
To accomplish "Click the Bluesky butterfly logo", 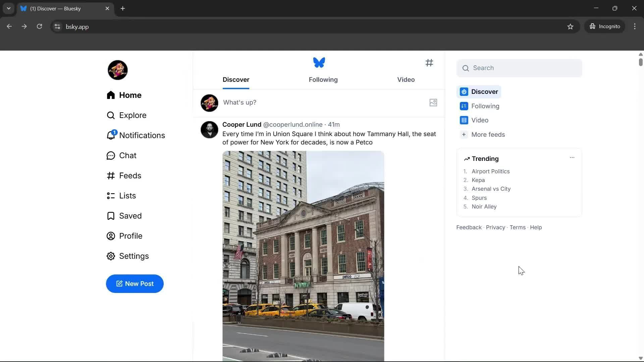I will (319, 62).
